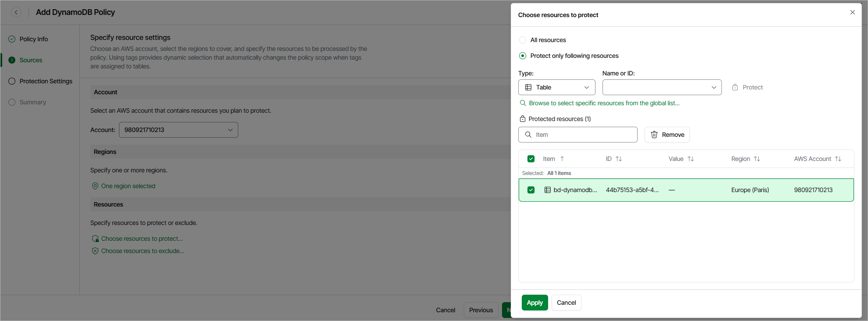Select the All resources radio option
This screenshot has width=868, height=321.
pyautogui.click(x=523, y=40)
